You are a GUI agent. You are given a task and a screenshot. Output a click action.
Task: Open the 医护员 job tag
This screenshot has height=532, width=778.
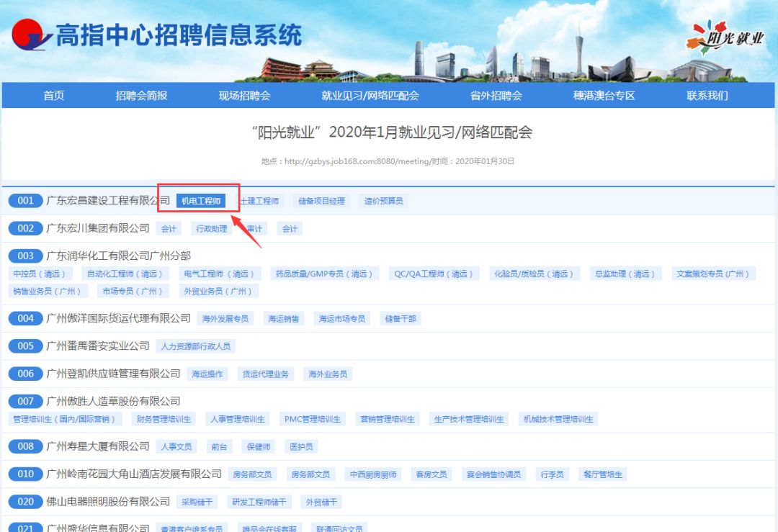(x=302, y=447)
